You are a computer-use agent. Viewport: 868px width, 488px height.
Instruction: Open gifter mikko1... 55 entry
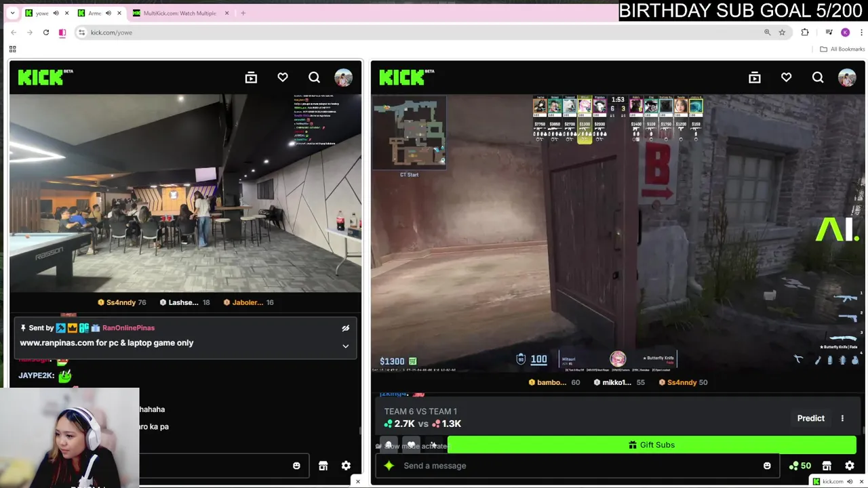click(618, 382)
